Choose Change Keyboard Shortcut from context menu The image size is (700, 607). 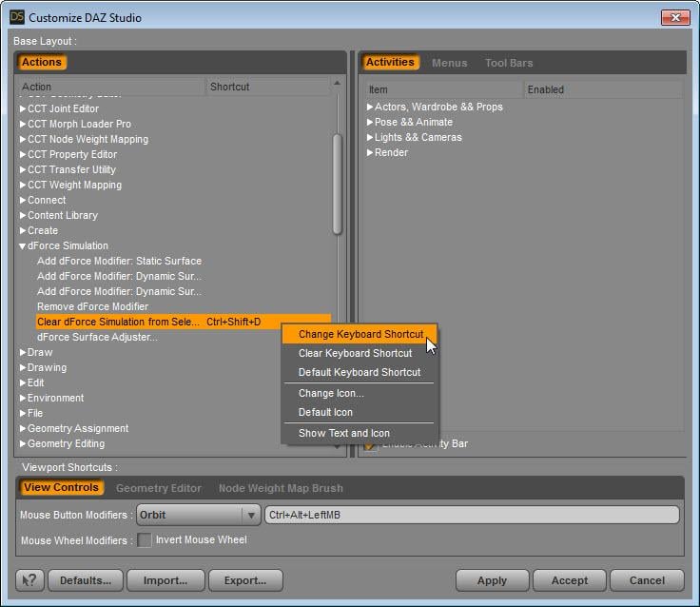tap(360, 334)
